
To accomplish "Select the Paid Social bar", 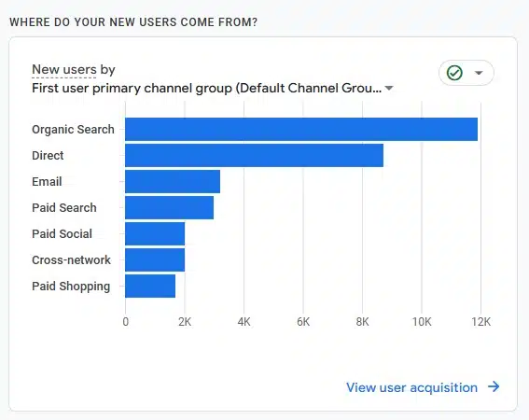I will 155,233.
